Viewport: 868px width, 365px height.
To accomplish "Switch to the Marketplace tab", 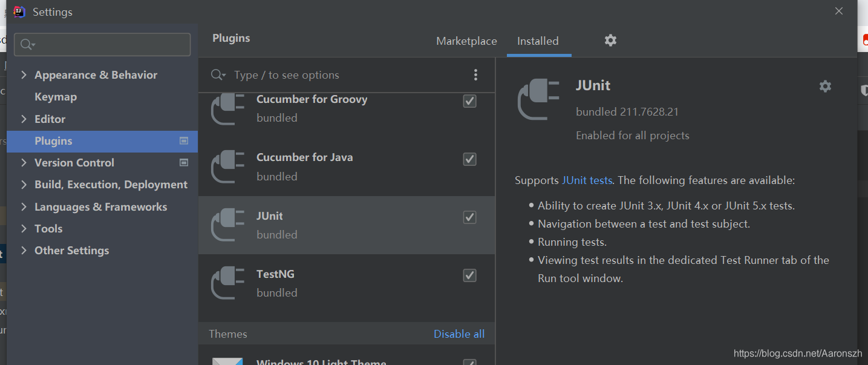I will [466, 41].
